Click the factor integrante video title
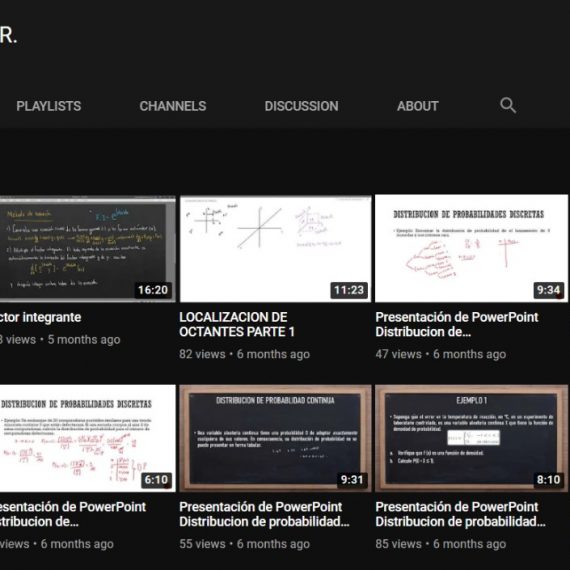This screenshot has width=570, height=570. pyautogui.click(x=40, y=317)
